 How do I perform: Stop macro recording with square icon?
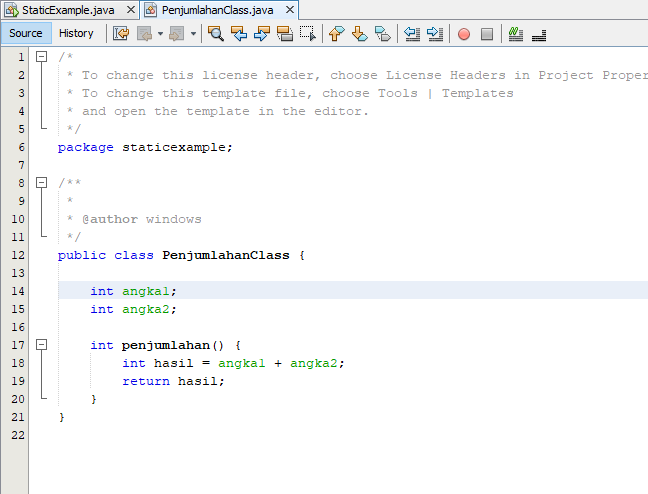487,34
